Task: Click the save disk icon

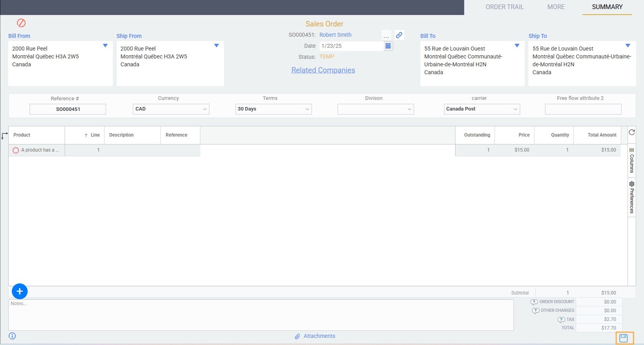Action: pos(623,338)
